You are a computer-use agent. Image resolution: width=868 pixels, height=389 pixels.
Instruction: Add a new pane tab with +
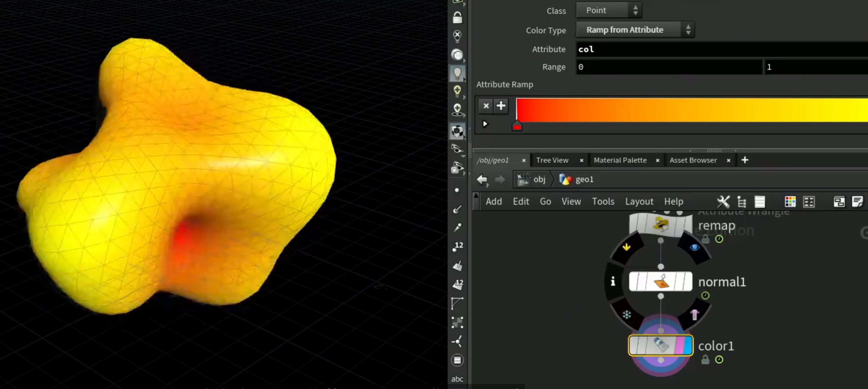pyautogui.click(x=745, y=160)
